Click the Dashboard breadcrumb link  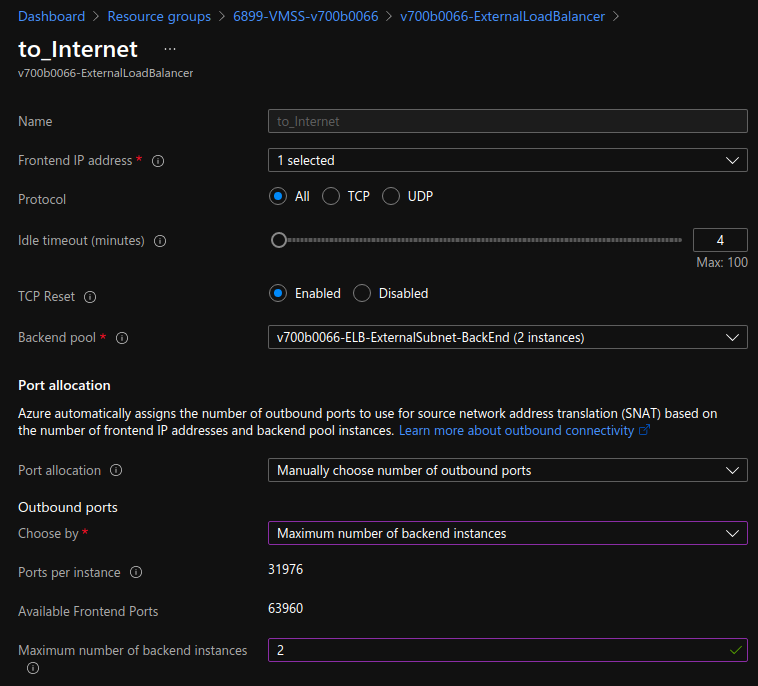point(51,16)
